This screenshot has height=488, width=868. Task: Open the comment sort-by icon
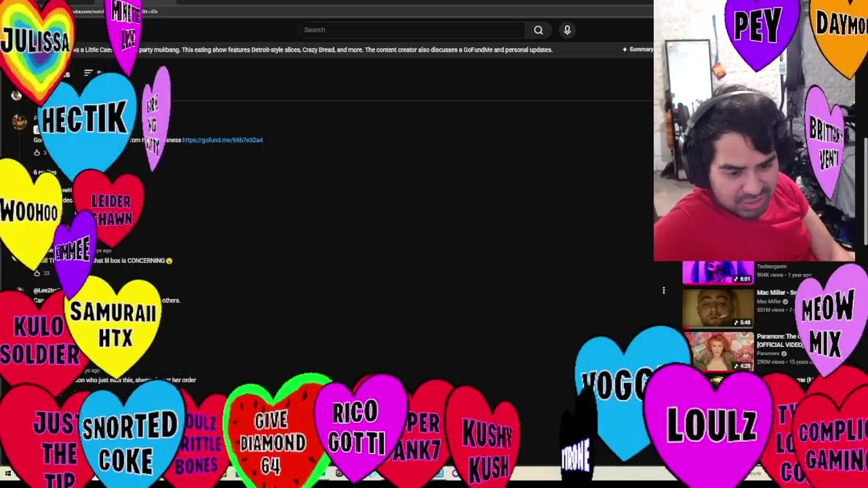[x=88, y=73]
